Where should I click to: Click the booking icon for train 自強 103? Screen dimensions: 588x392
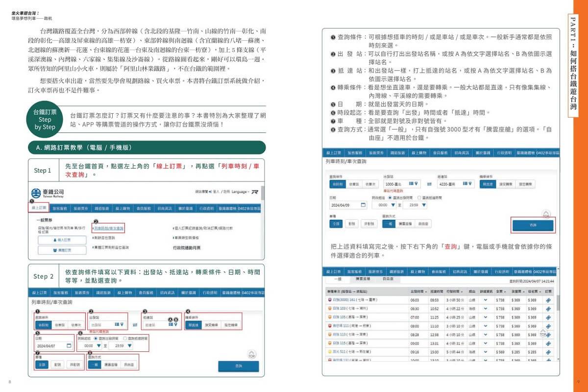(548, 309)
